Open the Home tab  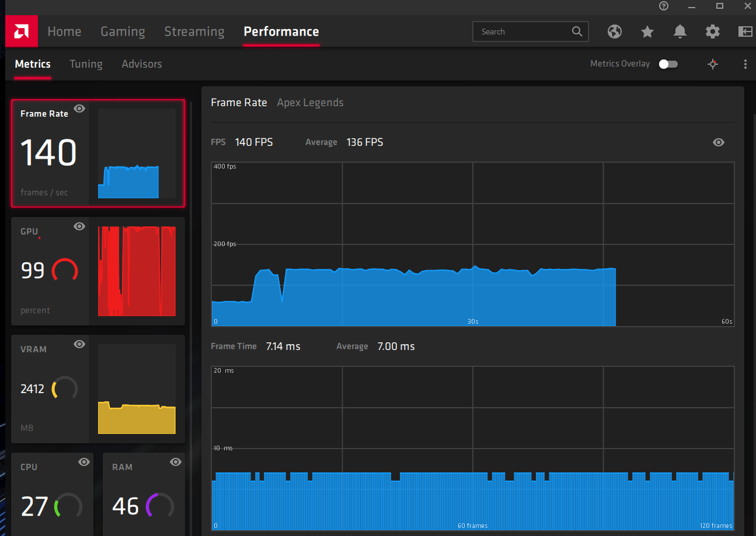point(64,31)
